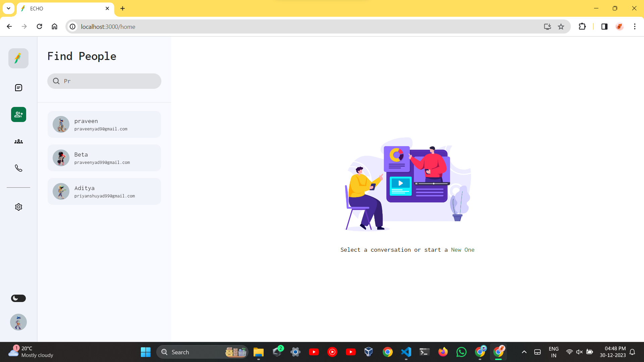Open a new browser tab
Screen dimensions: 644x362
123,9
